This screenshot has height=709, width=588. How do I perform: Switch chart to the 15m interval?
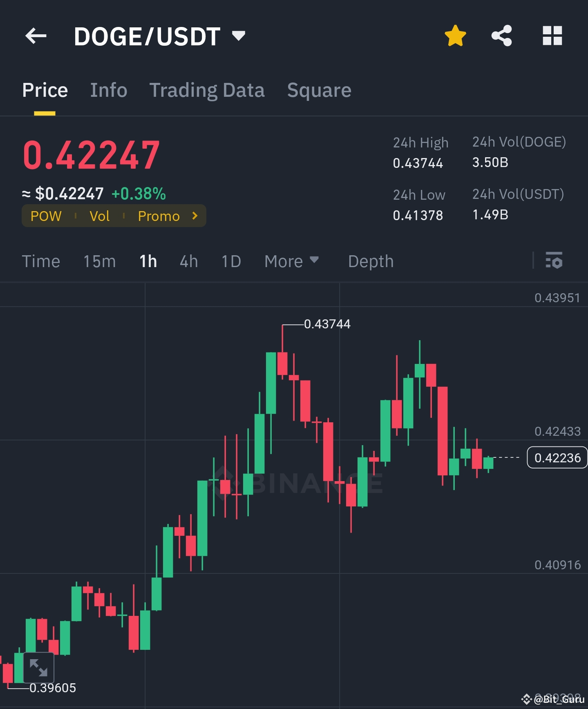pos(99,261)
